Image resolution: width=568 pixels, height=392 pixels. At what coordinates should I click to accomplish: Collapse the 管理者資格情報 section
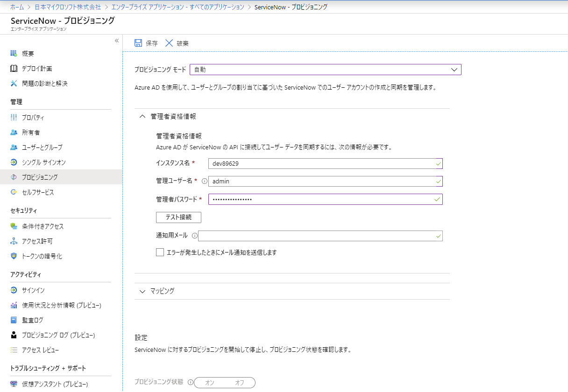coord(142,117)
